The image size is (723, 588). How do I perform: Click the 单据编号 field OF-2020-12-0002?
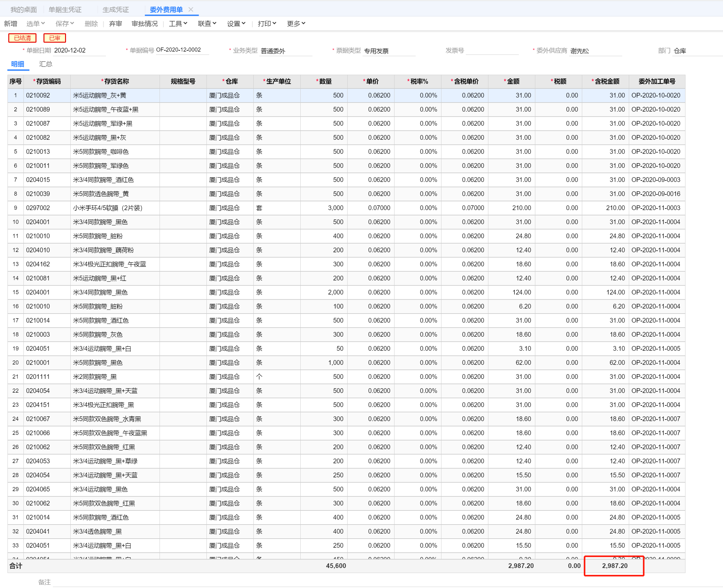[x=182, y=50]
